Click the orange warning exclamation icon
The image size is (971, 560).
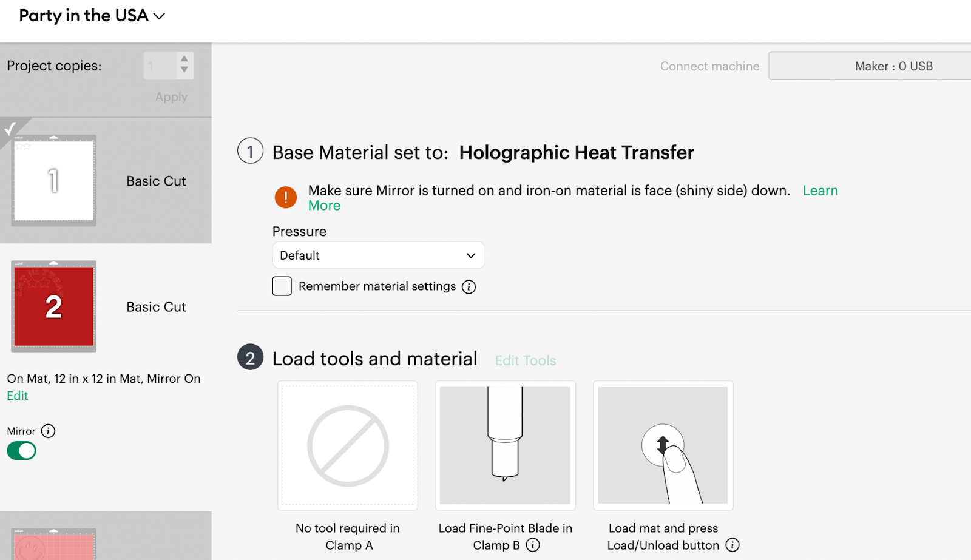pos(286,197)
